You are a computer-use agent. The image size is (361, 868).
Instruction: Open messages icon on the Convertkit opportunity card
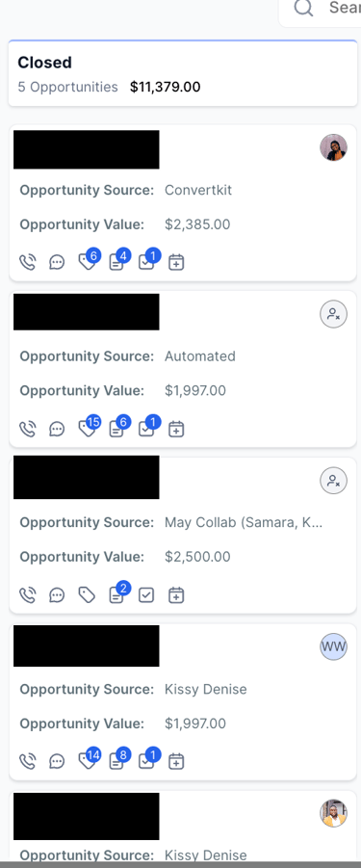tap(57, 262)
